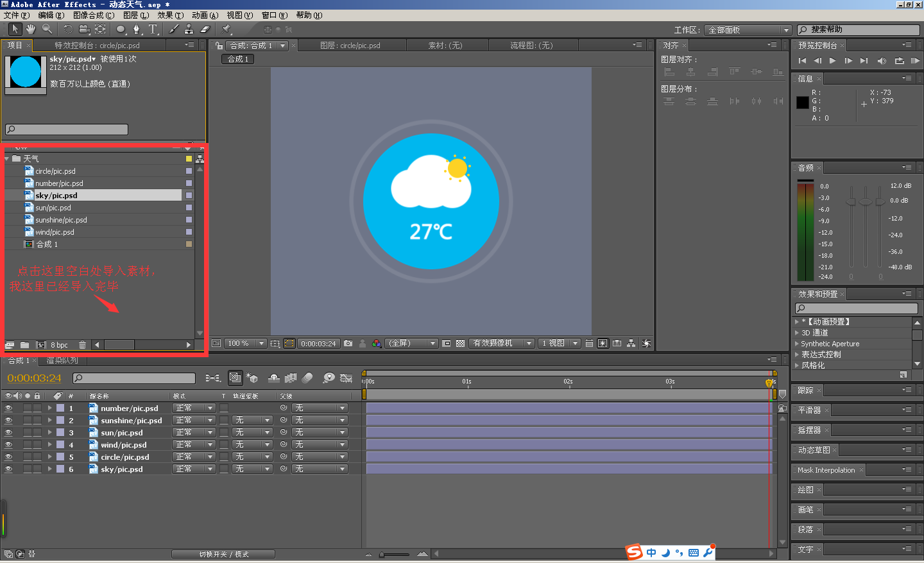The height and width of the screenshot is (563, 924).
Task: Click the 切换开关 / 模式 button
Action: [223, 554]
